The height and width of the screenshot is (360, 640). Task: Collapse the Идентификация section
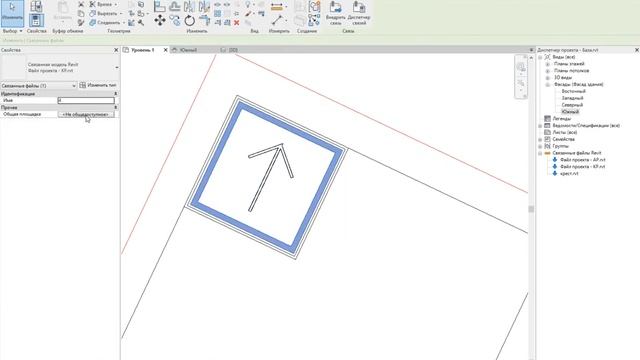pos(116,94)
